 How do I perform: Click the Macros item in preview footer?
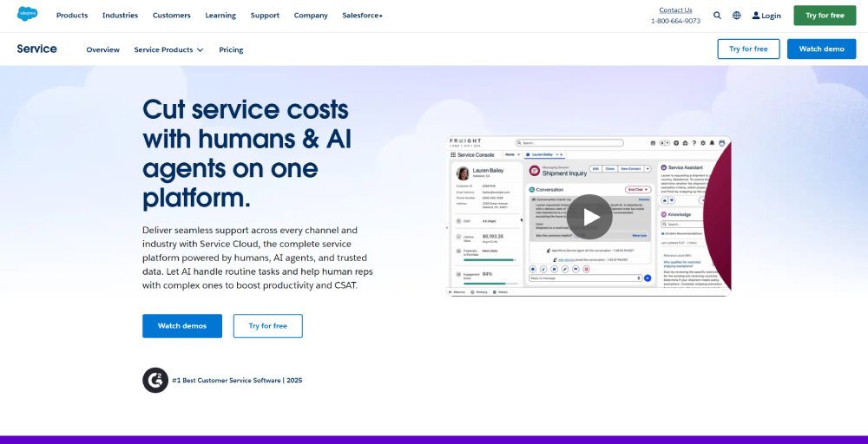coord(457,292)
